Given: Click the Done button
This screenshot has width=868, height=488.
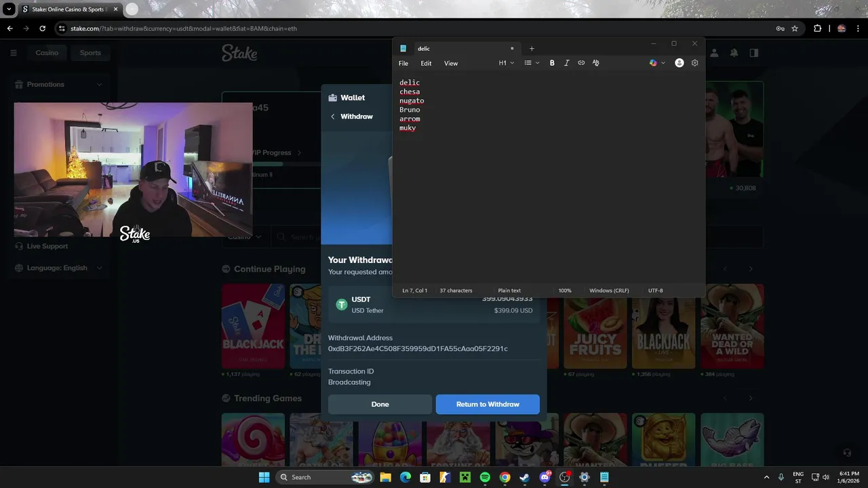Looking at the screenshot, I should coord(380,405).
